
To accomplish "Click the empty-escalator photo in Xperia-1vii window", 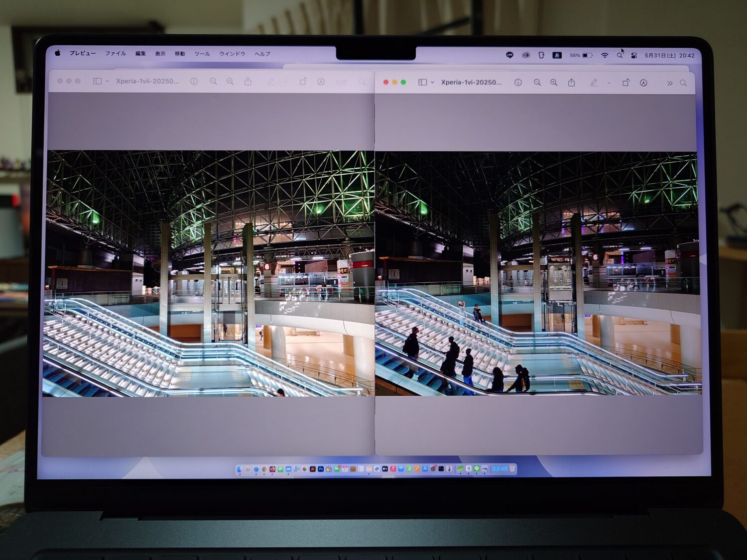I will pyautogui.click(x=209, y=273).
